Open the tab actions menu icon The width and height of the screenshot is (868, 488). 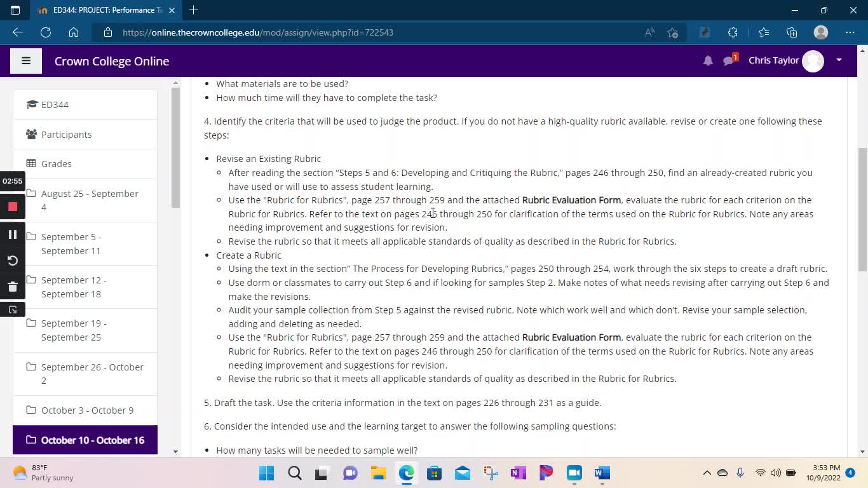tap(15, 10)
